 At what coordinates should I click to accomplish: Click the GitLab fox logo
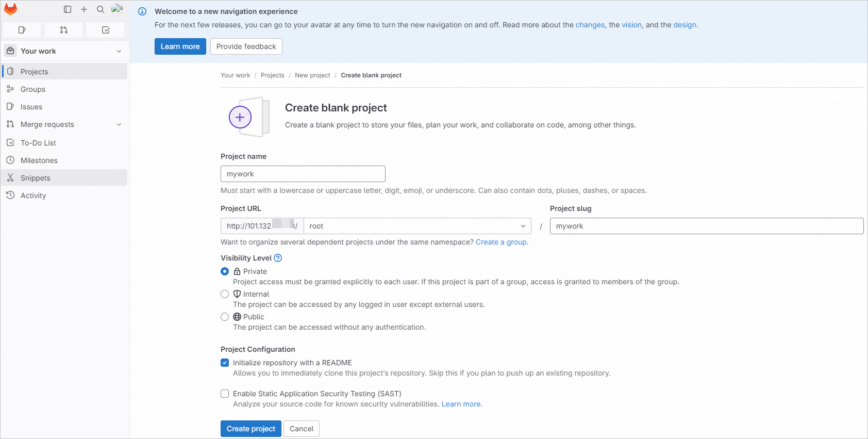(x=11, y=9)
